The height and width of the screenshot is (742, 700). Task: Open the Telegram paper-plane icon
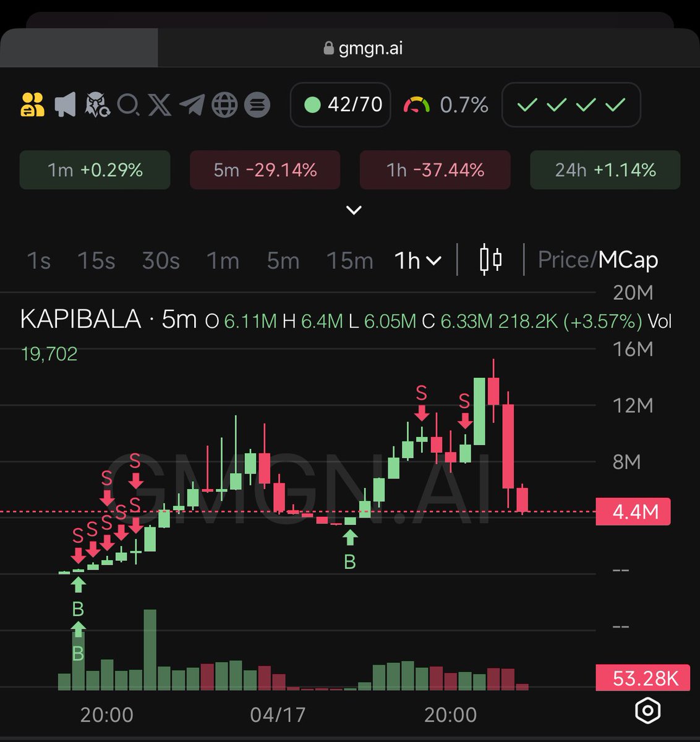(x=192, y=104)
